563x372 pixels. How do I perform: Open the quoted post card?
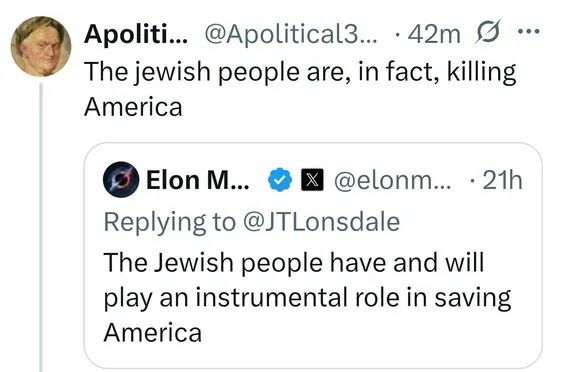[x=313, y=255]
